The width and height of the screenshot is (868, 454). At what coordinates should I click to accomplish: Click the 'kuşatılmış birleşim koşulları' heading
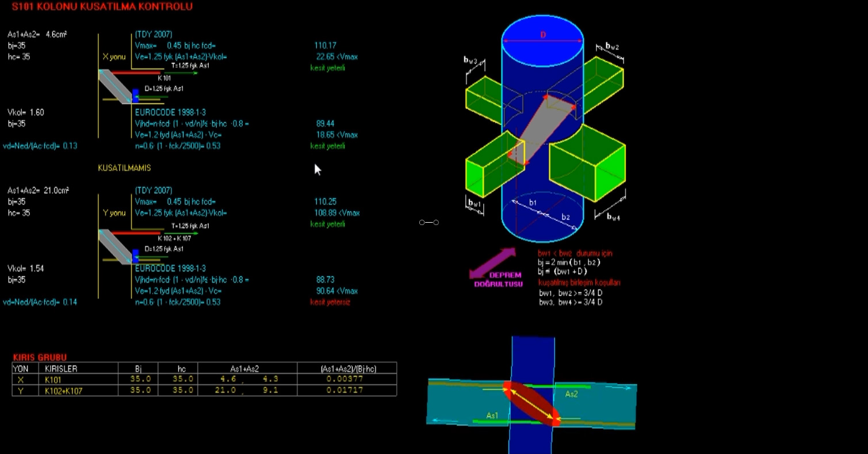click(579, 283)
